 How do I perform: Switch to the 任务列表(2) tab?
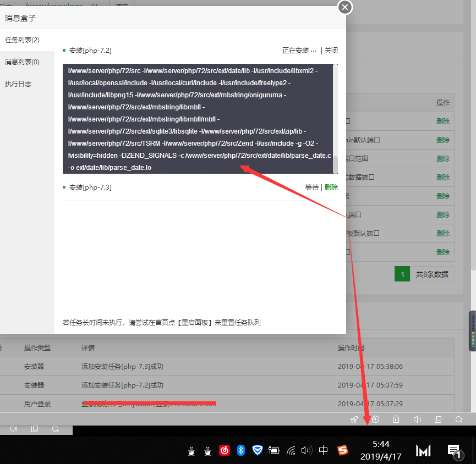[x=23, y=40]
